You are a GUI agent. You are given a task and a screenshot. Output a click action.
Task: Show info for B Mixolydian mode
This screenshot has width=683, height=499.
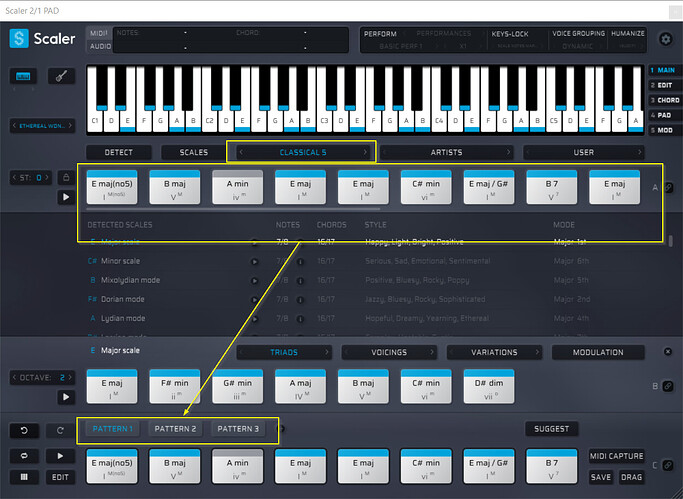(300, 281)
